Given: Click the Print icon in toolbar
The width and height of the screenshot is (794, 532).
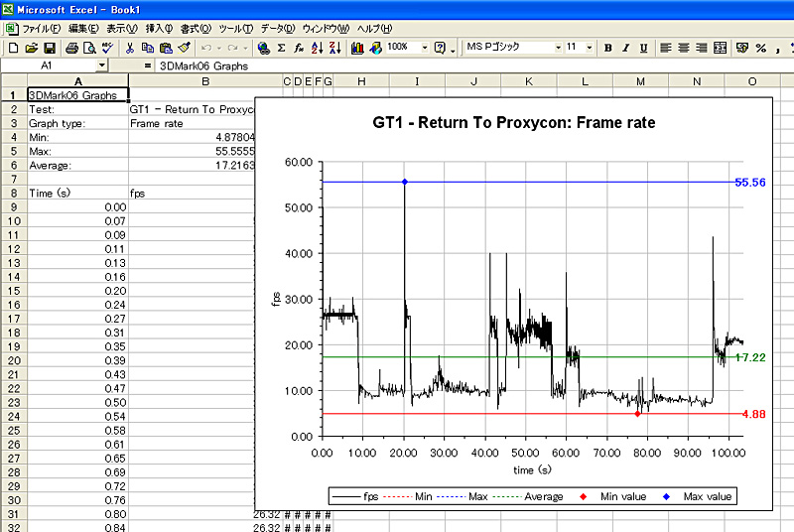Looking at the screenshot, I should pyautogui.click(x=71, y=48).
